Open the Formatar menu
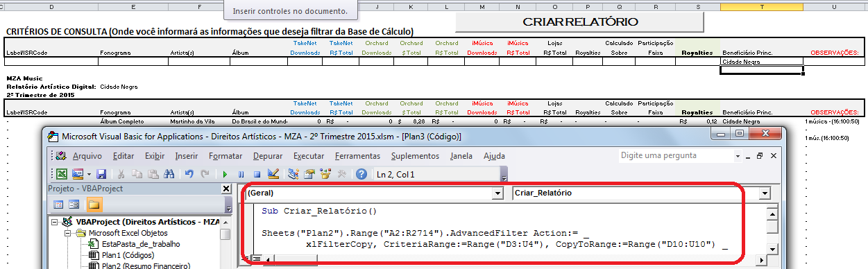The width and height of the screenshot is (868, 269). click(225, 156)
